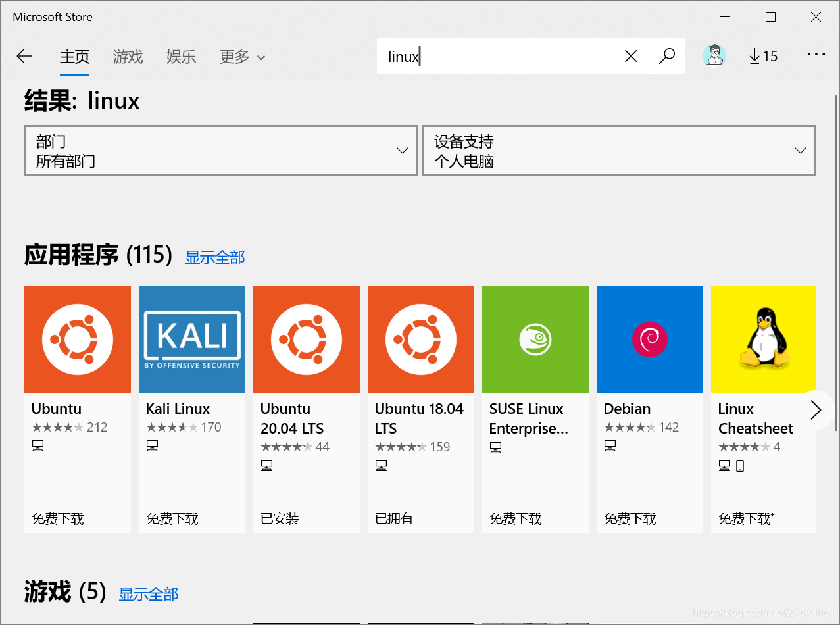Open the Kali Linux app tile icon
Image resolution: width=840 pixels, height=625 pixels.
click(191, 339)
